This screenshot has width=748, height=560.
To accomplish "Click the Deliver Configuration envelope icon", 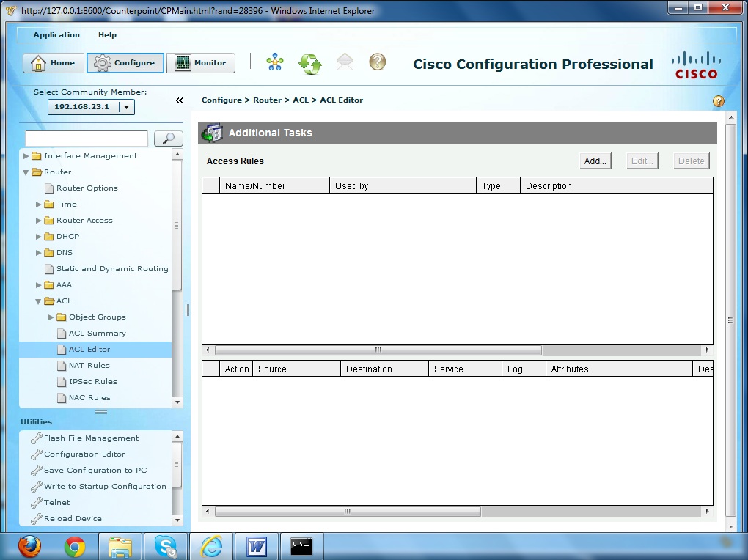I will [x=345, y=63].
